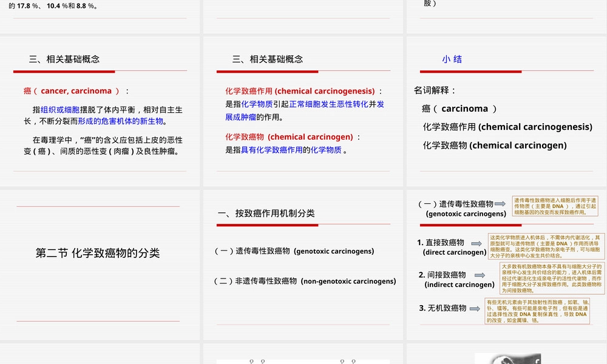Click the red heading 化学致癌物 (chemical carcinogen)
The image size is (607, 364).
[289, 137]
